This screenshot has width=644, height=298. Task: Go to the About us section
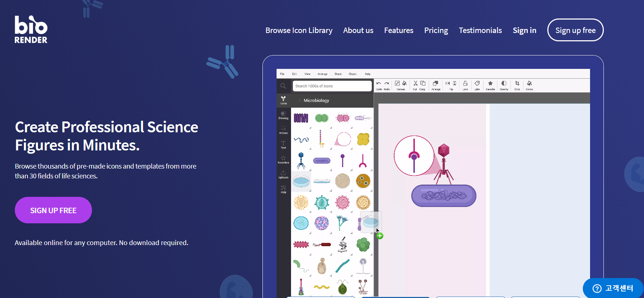(x=358, y=30)
